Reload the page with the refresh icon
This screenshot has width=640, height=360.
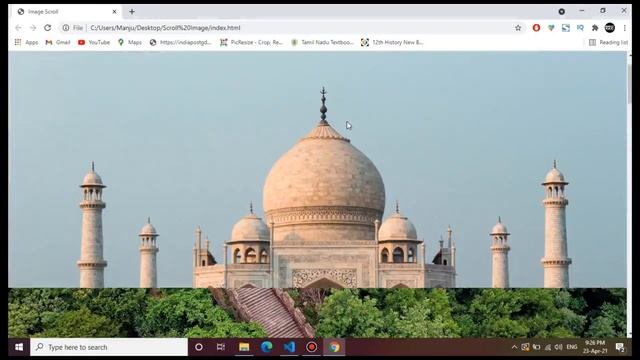48,28
